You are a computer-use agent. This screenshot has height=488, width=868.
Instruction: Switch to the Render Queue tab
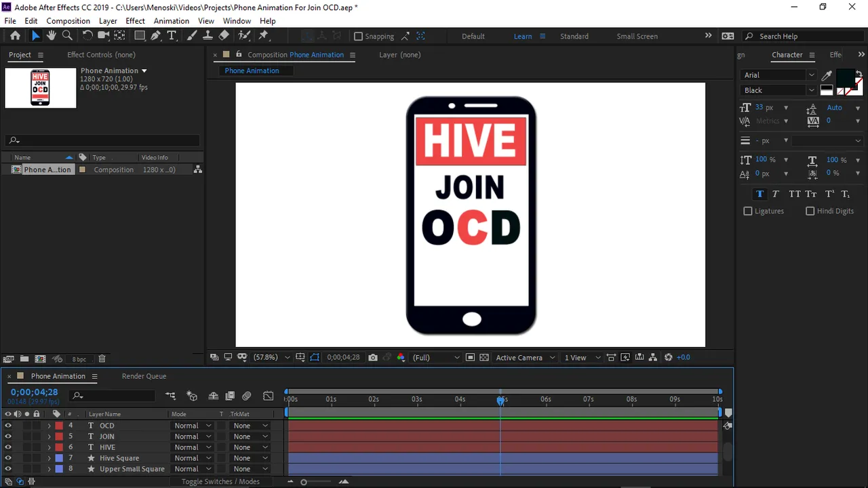pyautogui.click(x=144, y=376)
